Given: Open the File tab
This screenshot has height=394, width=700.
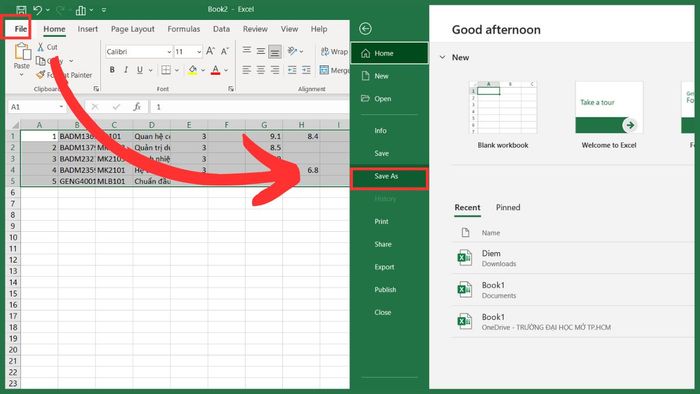Looking at the screenshot, I should click(x=21, y=29).
